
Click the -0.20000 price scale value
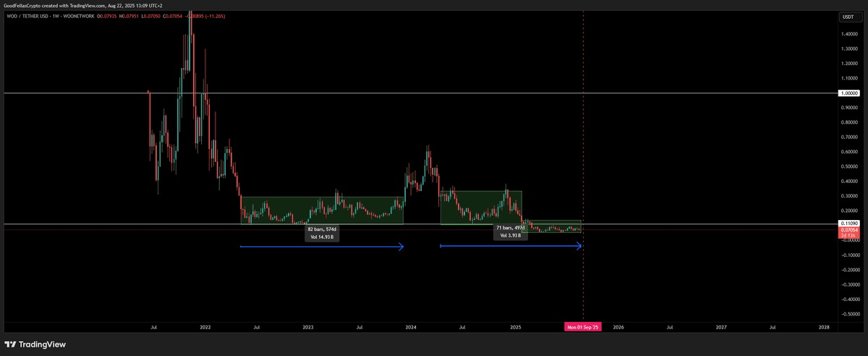point(851,270)
